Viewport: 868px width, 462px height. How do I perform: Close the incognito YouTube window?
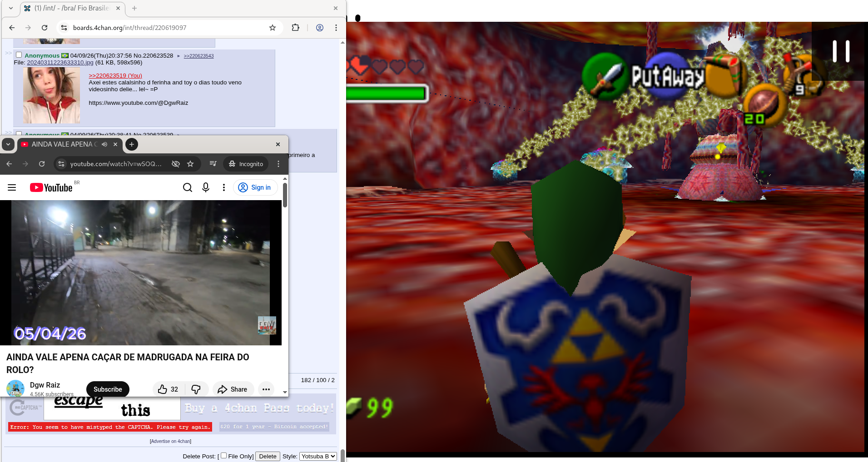[x=278, y=144]
